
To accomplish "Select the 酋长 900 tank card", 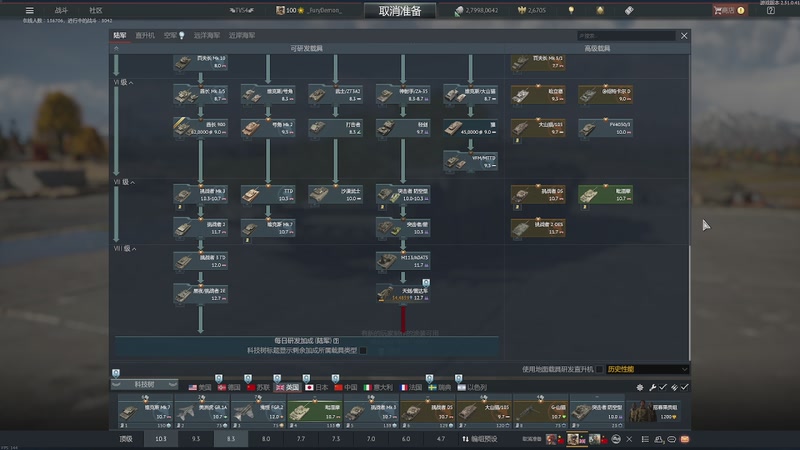I will pyautogui.click(x=201, y=128).
